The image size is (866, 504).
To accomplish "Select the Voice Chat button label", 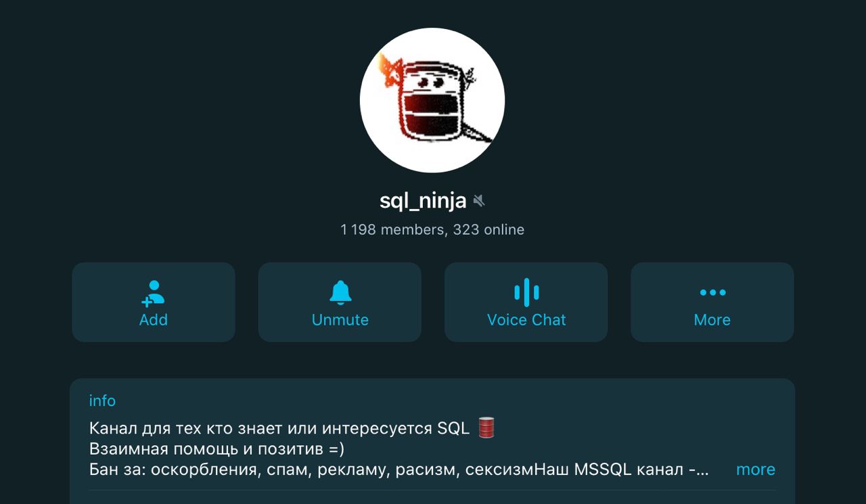I will tap(526, 320).
